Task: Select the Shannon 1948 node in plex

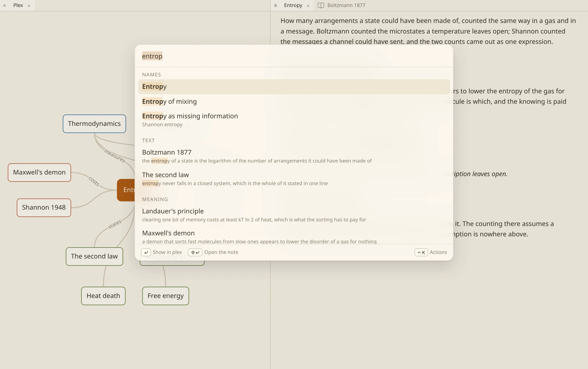Action: coord(44,208)
